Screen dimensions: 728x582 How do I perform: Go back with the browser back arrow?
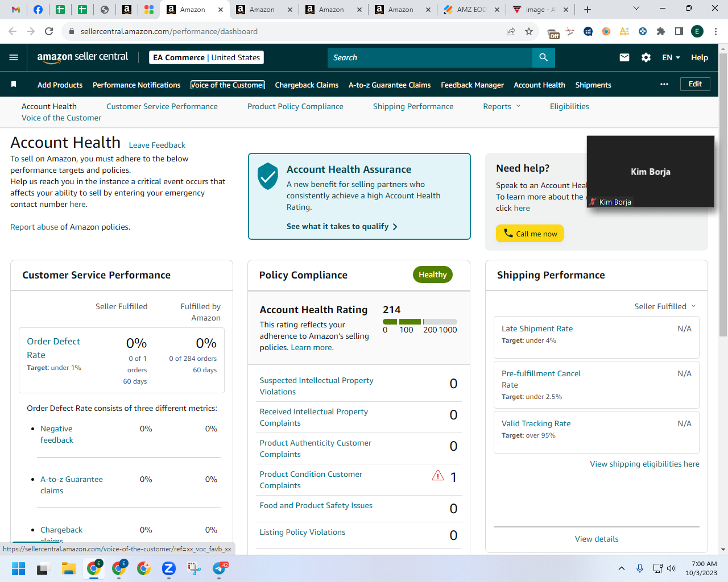point(13,31)
